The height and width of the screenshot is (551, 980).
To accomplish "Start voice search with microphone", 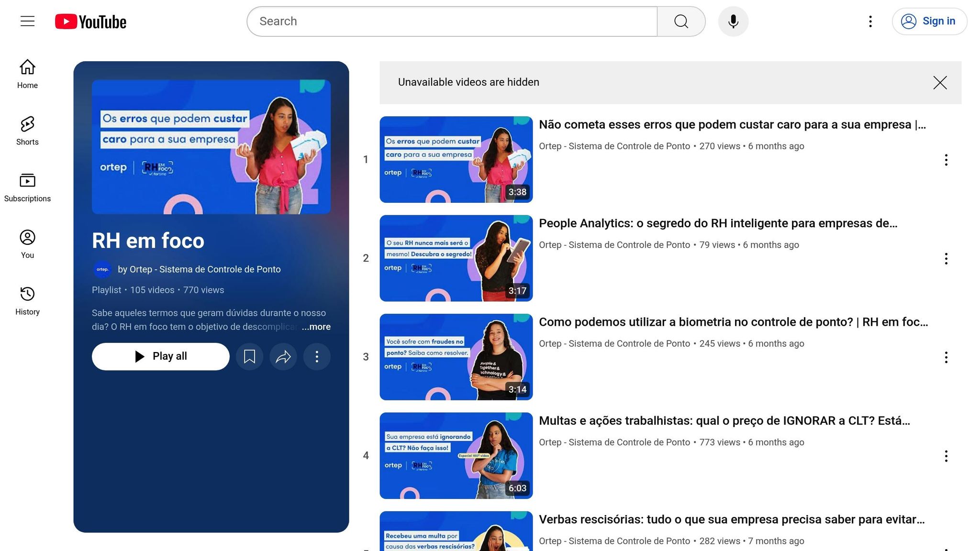I will click(x=733, y=22).
